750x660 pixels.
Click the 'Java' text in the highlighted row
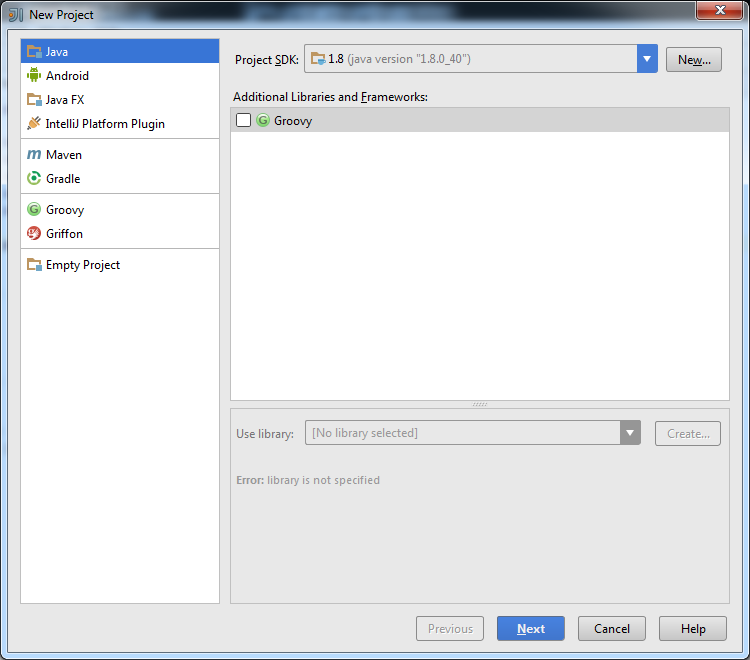57,52
